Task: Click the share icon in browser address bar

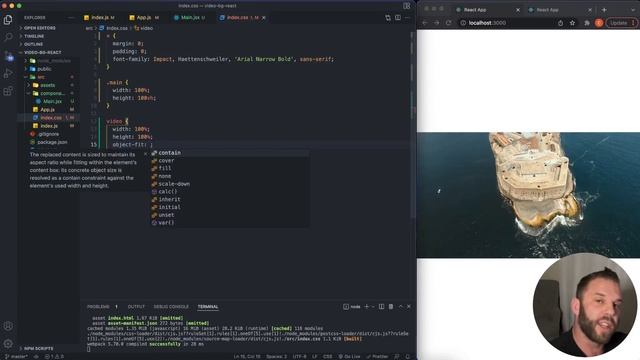Action: [560, 23]
